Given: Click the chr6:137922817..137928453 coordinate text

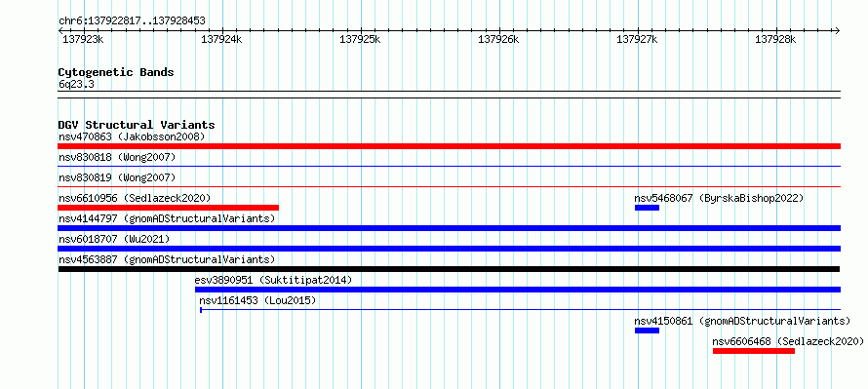Looking at the screenshot, I should tap(132, 20).
